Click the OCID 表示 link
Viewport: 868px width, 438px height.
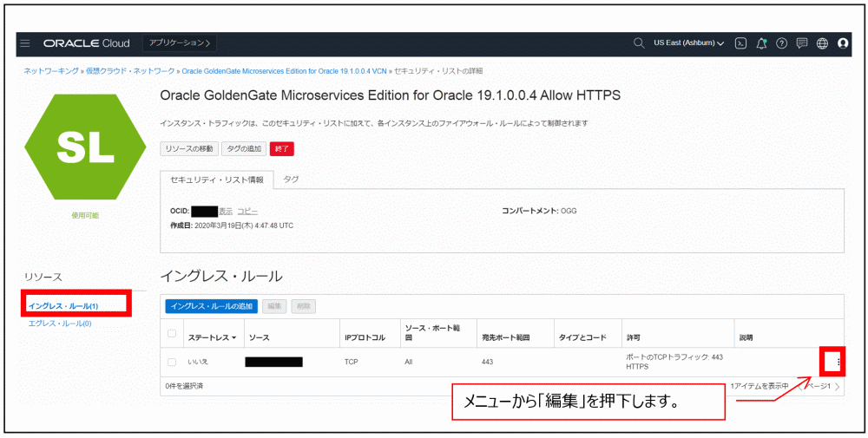(226, 212)
